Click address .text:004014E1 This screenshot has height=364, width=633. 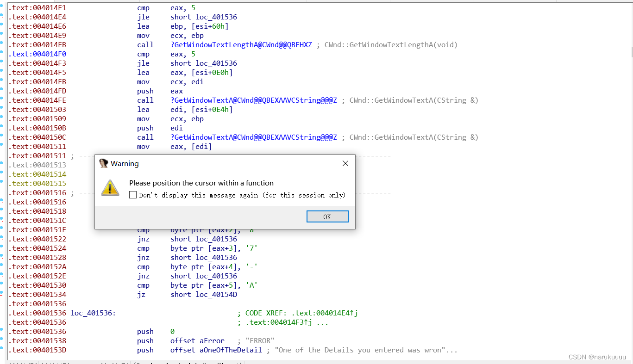point(38,8)
